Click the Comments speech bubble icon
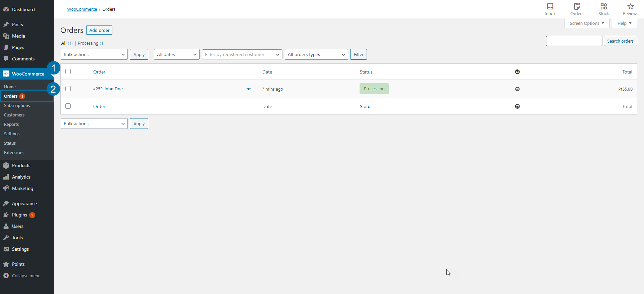This screenshot has width=644, height=294. [6, 59]
